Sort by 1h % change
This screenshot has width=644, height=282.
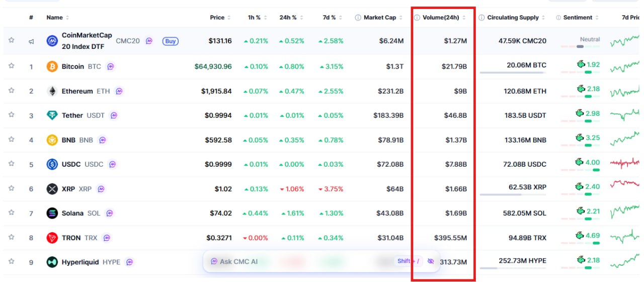(258, 18)
